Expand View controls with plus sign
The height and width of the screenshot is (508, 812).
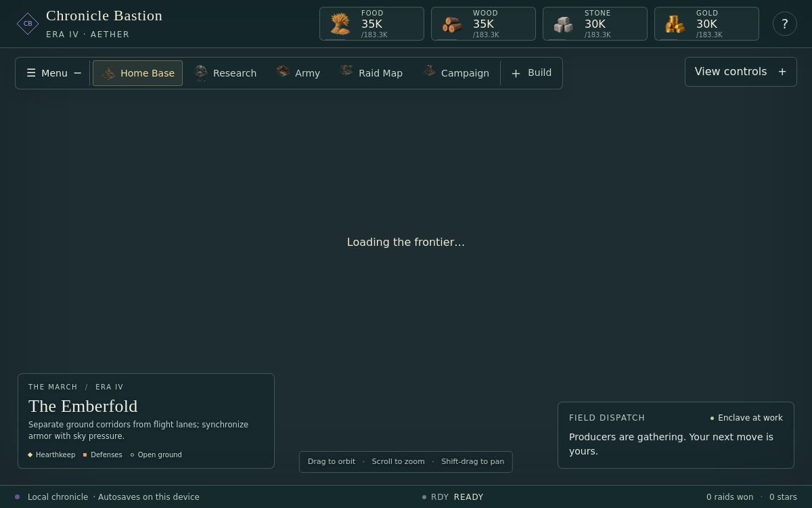point(782,72)
